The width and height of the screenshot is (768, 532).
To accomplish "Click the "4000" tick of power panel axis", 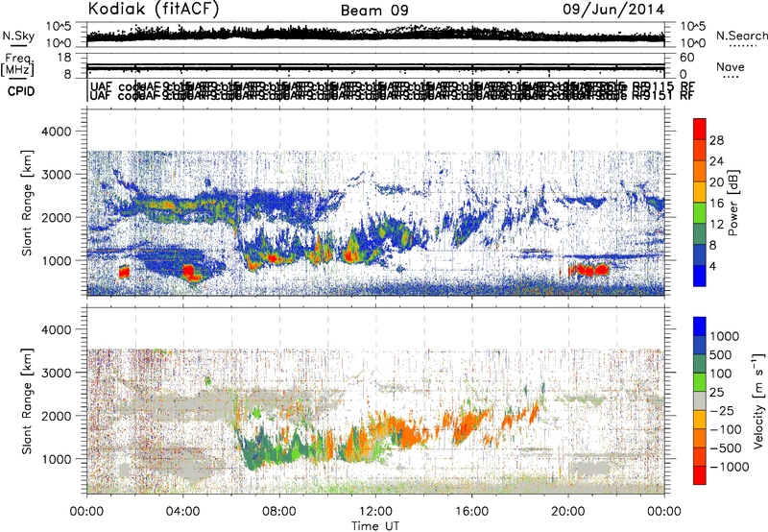I will coord(57,132).
